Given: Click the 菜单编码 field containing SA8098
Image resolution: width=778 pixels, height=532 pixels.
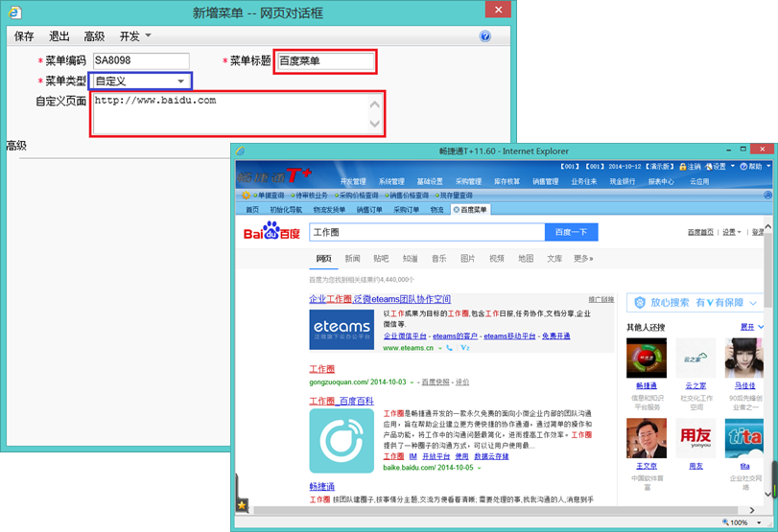Looking at the screenshot, I should (141, 60).
